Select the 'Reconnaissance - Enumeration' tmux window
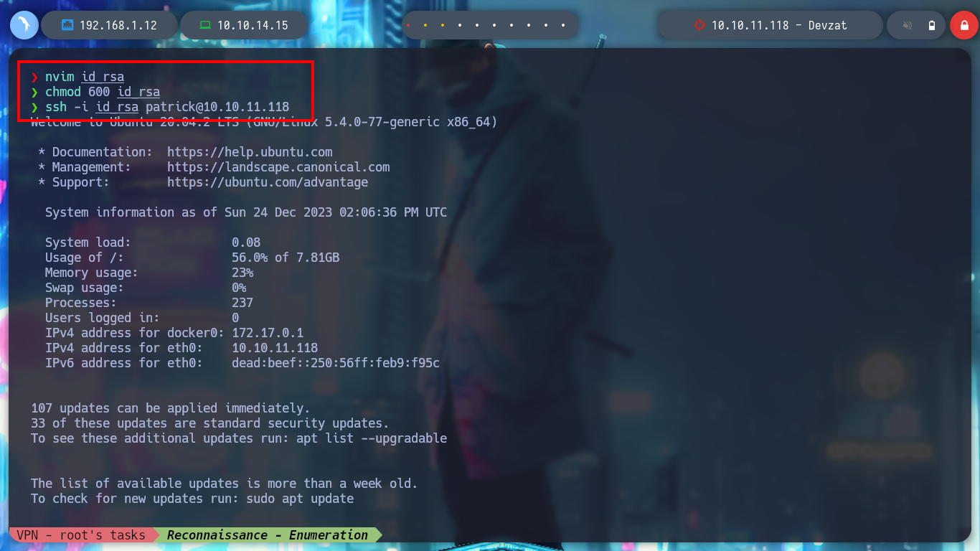This screenshot has width=980, height=551. (x=268, y=534)
